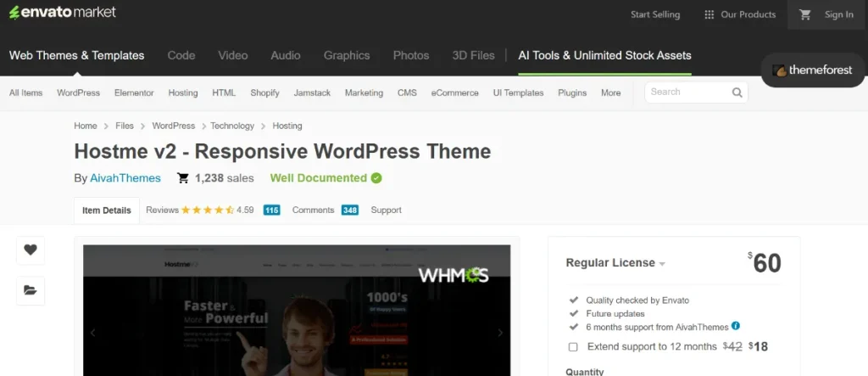Click the ThemeForest badge
Viewport: 868px width, 376px height.
coord(813,70)
